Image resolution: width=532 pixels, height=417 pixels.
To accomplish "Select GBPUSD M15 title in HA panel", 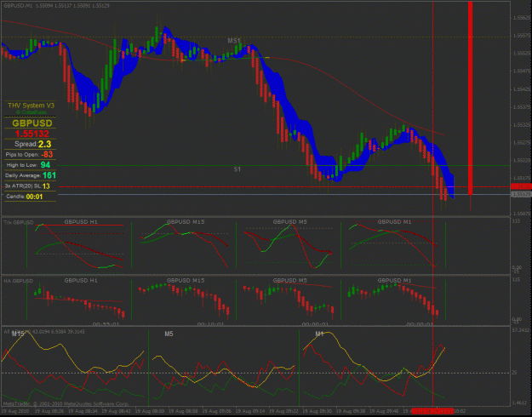I will pyautogui.click(x=186, y=281).
